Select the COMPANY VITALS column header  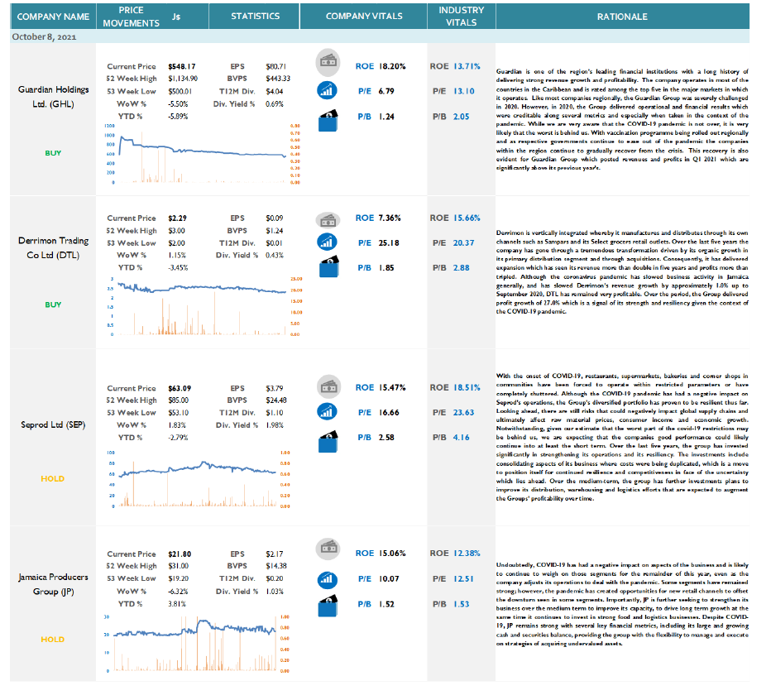(364, 17)
